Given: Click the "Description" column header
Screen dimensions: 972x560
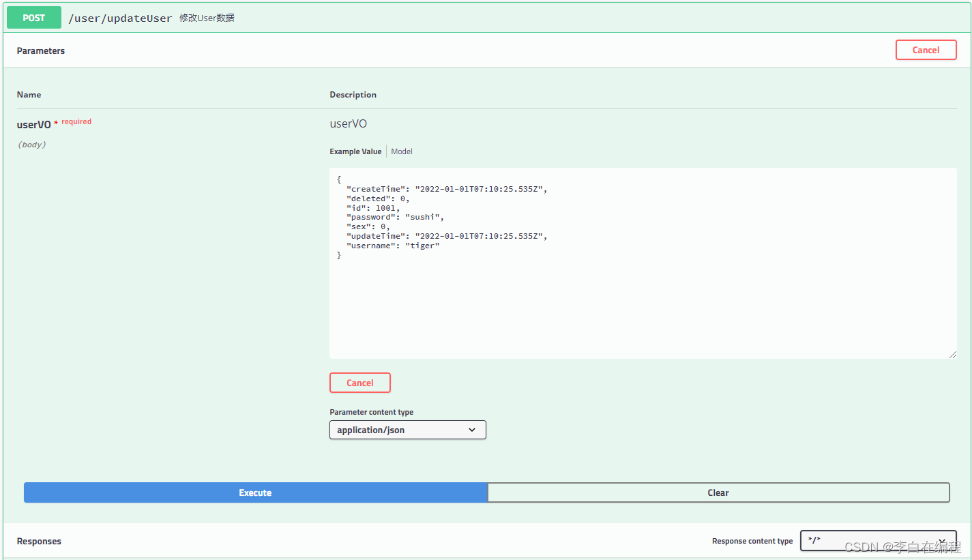Looking at the screenshot, I should [353, 95].
